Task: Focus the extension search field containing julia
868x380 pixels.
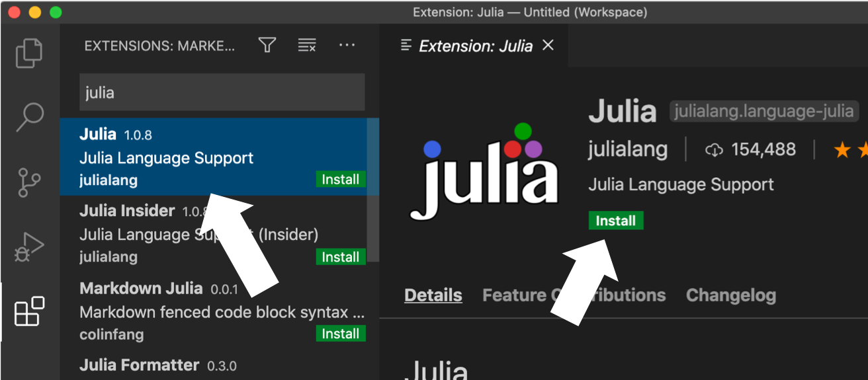Action: click(222, 92)
